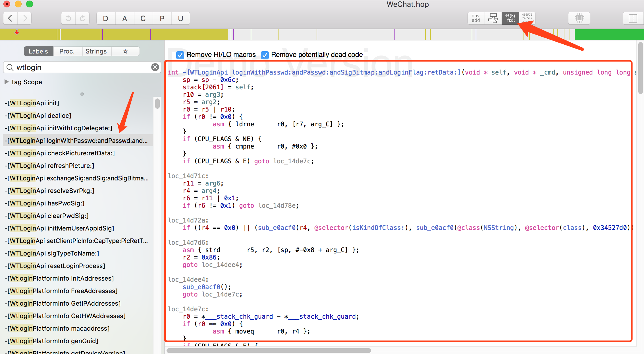Click green segment of navigation bar
This screenshot has height=354, width=644.
609,35
